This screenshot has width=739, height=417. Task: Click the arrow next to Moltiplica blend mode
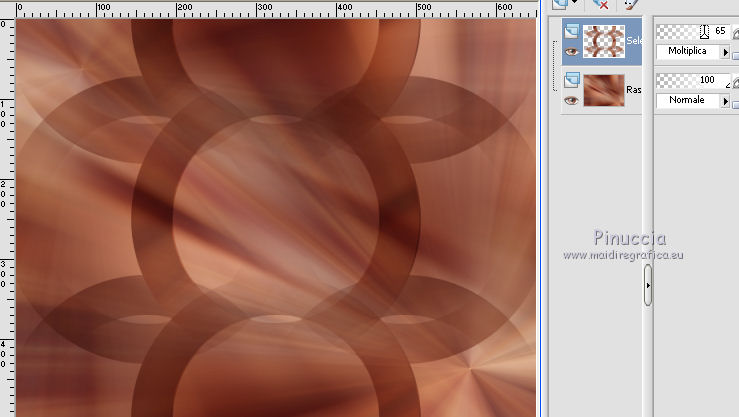pyautogui.click(x=725, y=52)
